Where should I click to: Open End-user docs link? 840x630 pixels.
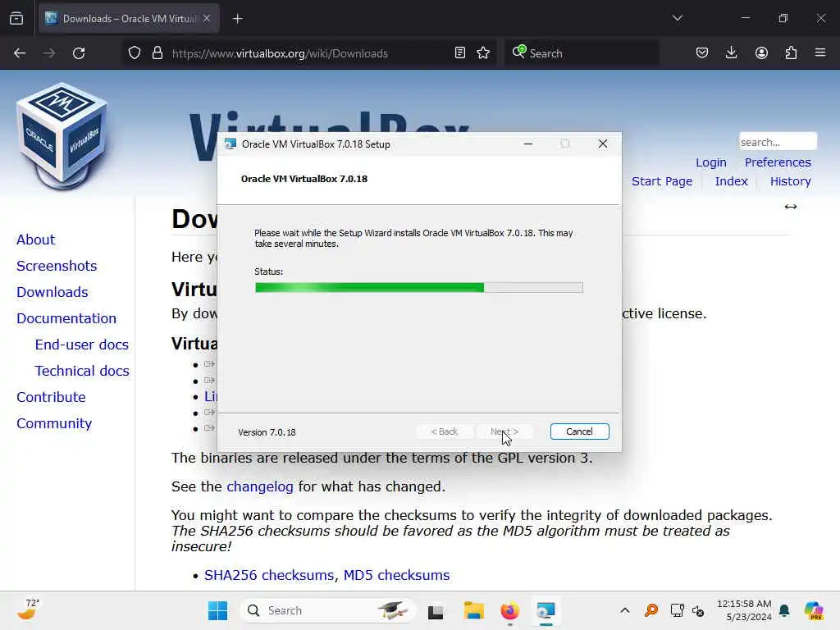coord(81,345)
